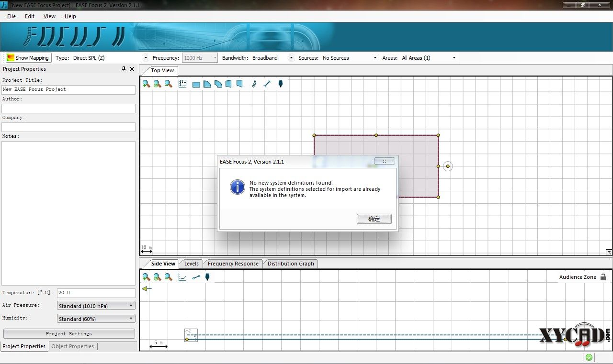
Task: Select the floor plan tool in Top View
Action: click(x=182, y=84)
